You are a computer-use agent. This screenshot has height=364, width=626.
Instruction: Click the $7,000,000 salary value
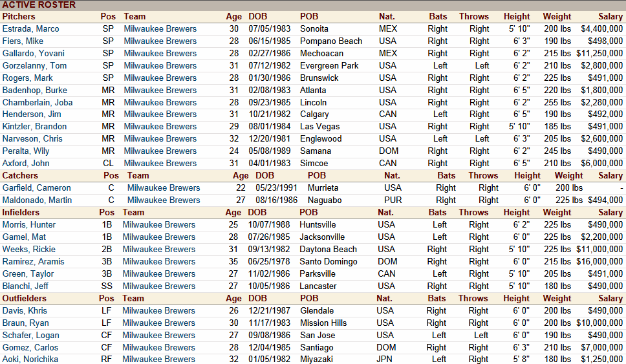pyautogui.click(x=602, y=348)
